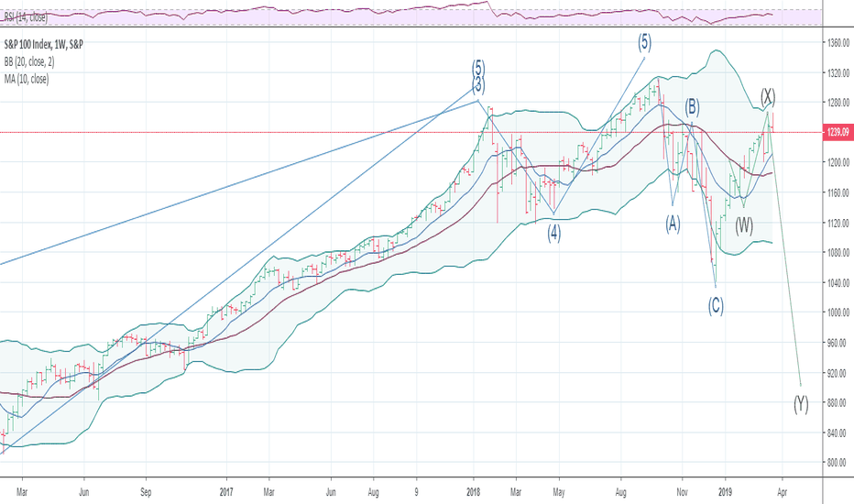Select the (A) wave label
The height and width of the screenshot is (504, 854).
(x=673, y=224)
